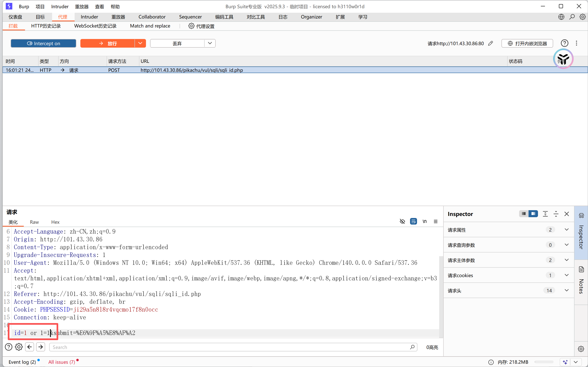588x367 pixels.
Task: Open search help icon beside the search bar
Action: pos(8,347)
